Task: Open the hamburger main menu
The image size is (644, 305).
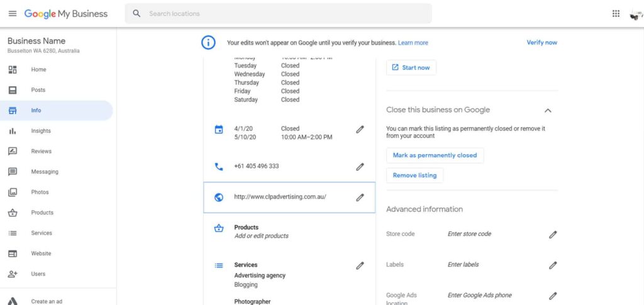Action: [x=13, y=14]
